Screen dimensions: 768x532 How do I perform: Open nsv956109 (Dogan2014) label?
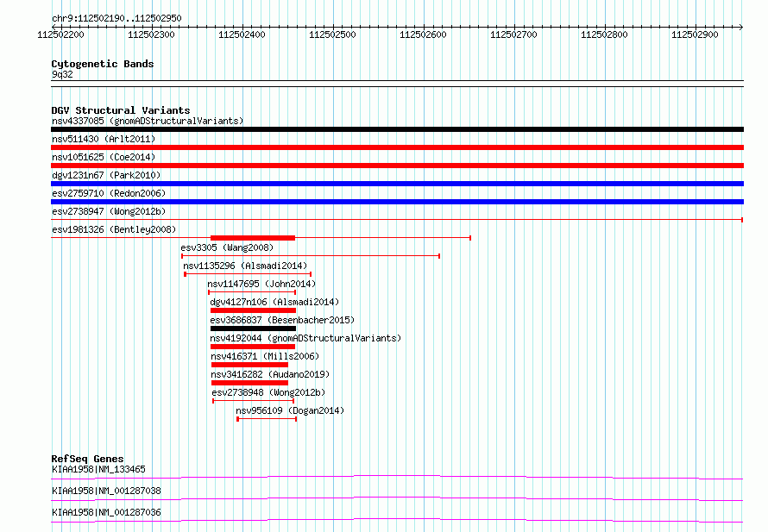pos(290,410)
